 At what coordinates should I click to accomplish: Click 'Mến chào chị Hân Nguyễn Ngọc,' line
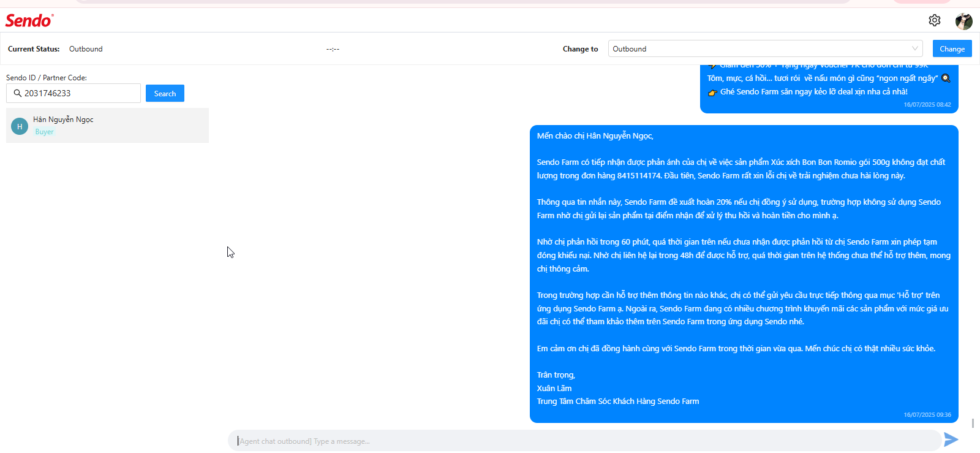coord(595,136)
